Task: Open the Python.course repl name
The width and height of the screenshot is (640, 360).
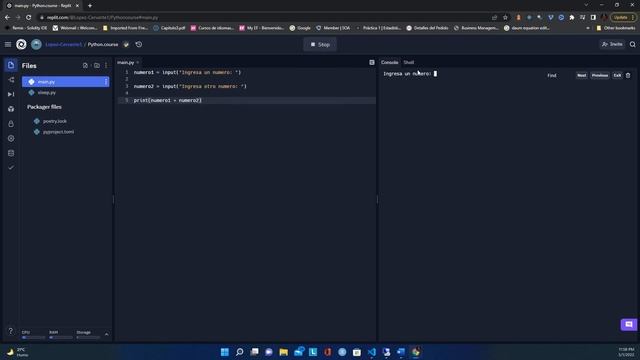Action: point(103,44)
